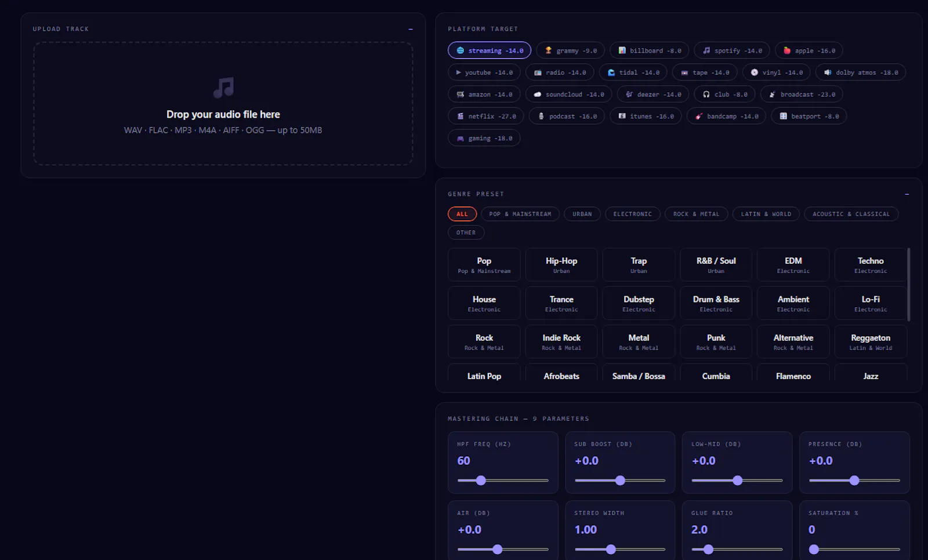The image size is (928, 560).
Task: Select the vinyl -14.0 platform target
Action: (x=776, y=72)
